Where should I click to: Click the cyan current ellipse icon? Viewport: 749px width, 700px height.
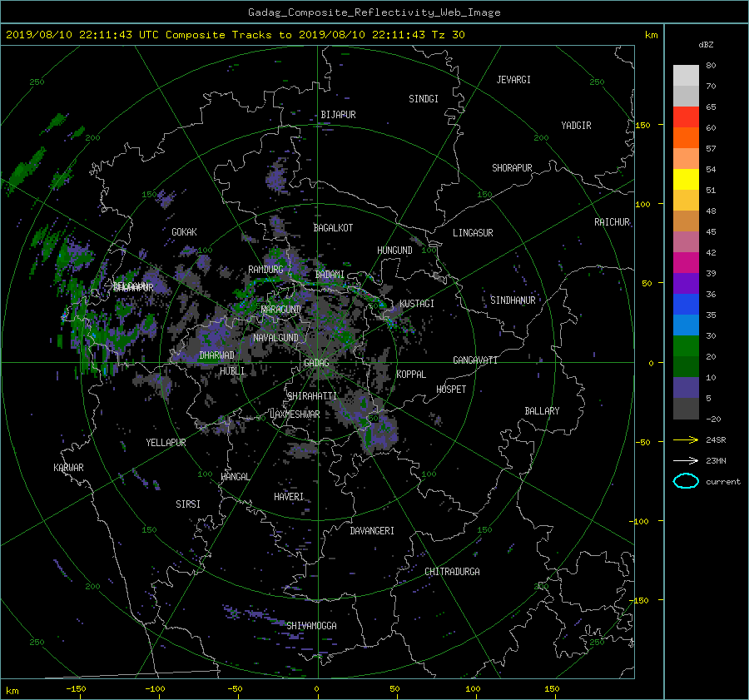[686, 481]
